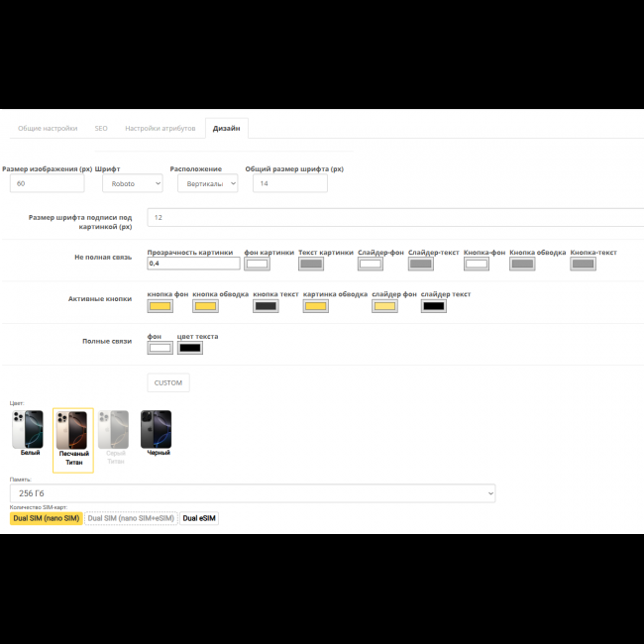Viewport: 644px width, 644px height.
Task: Click the Прозрачность картинки input field
Action: coord(193,264)
